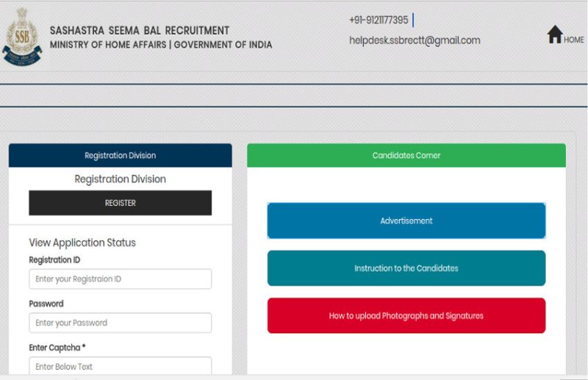The image size is (588, 380).
Task: Select the Registration Division header tab
Action: (120, 155)
